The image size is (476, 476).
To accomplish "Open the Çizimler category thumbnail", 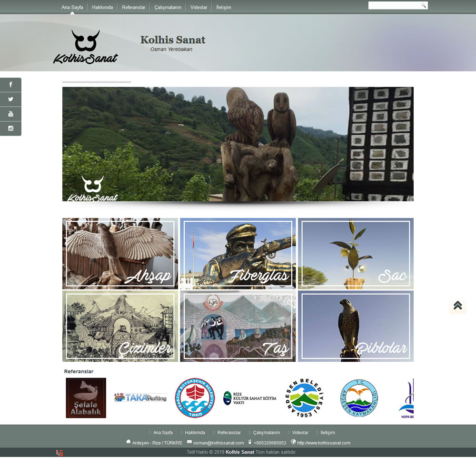I will tap(120, 326).
